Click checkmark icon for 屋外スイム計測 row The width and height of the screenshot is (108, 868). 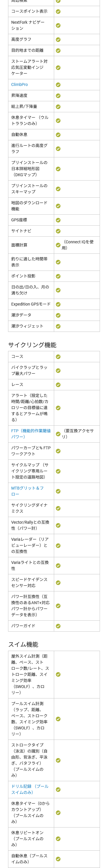[x=58, y=674]
